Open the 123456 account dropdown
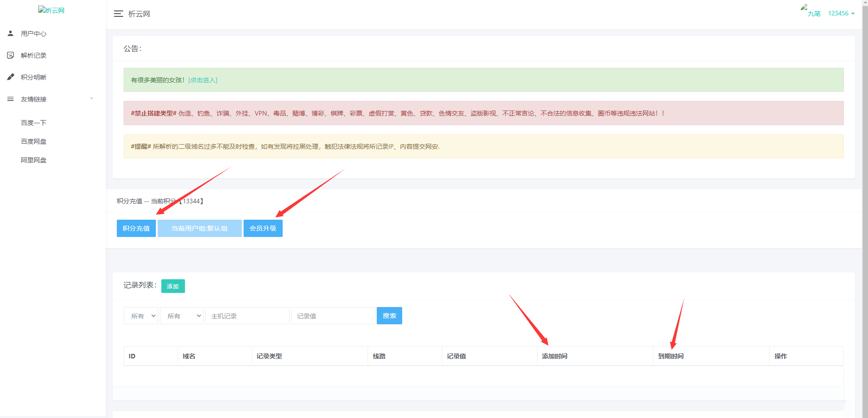This screenshot has width=868, height=418. [x=841, y=13]
